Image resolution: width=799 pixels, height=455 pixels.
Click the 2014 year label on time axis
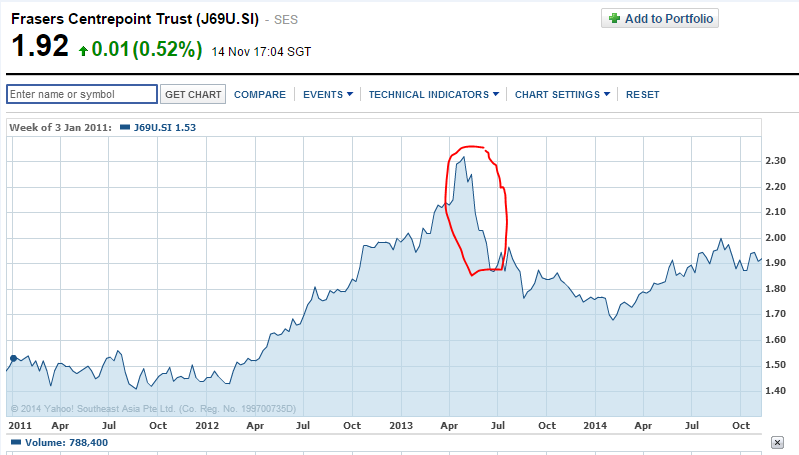pos(595,425)
